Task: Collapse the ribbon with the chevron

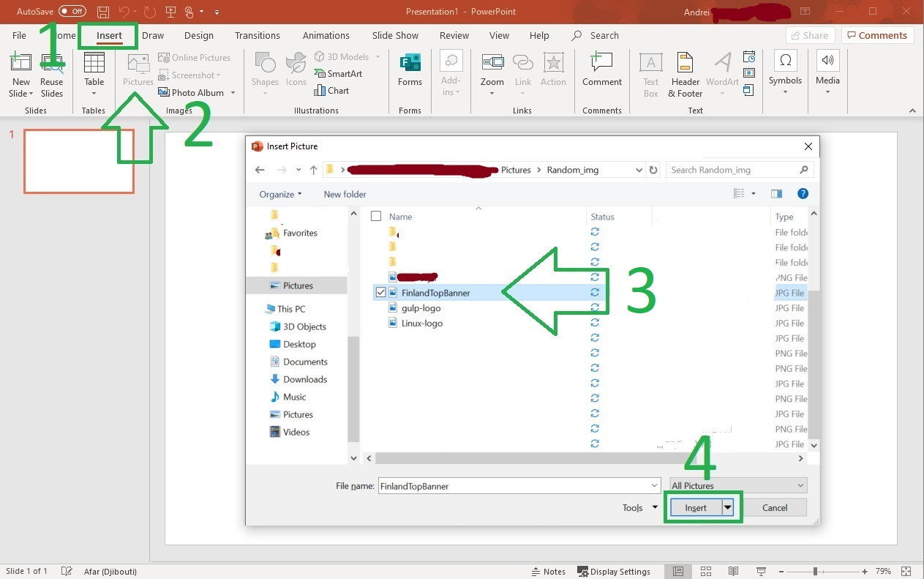Action: [912, 111]
